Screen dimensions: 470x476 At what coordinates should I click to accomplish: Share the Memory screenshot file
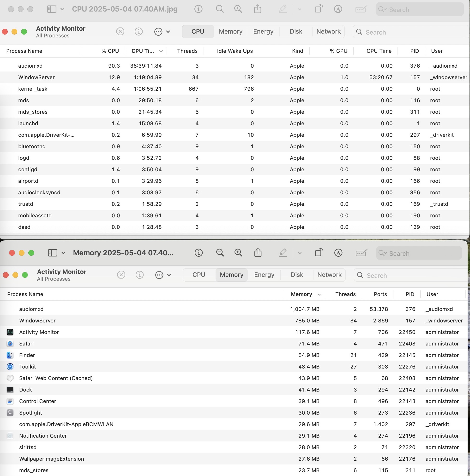[x=258, y=253]
